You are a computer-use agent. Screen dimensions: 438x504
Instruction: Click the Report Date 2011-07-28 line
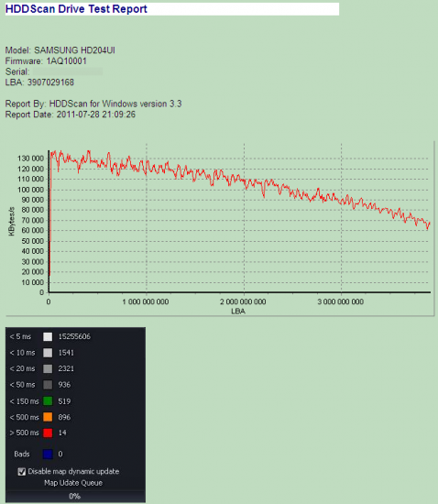click(x=70, y=115)
